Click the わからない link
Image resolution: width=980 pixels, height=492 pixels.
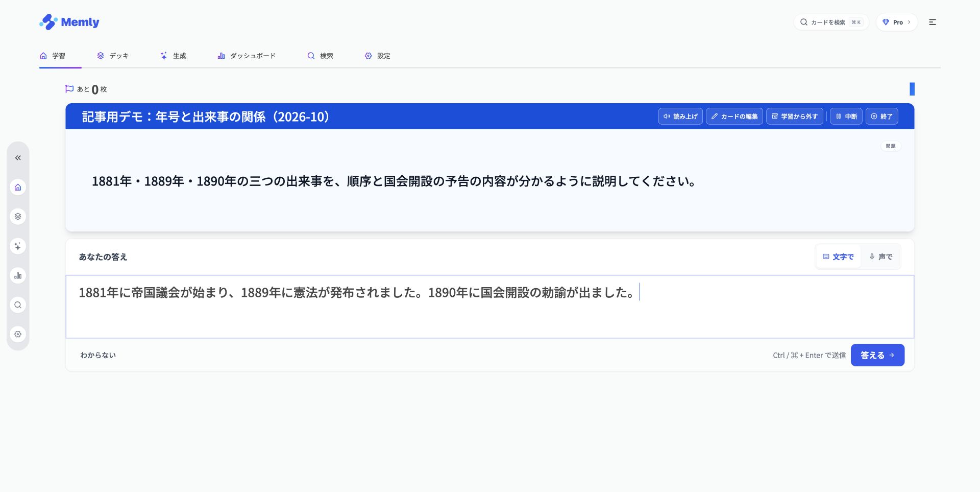pyautogui.click(x=98, y=355)
